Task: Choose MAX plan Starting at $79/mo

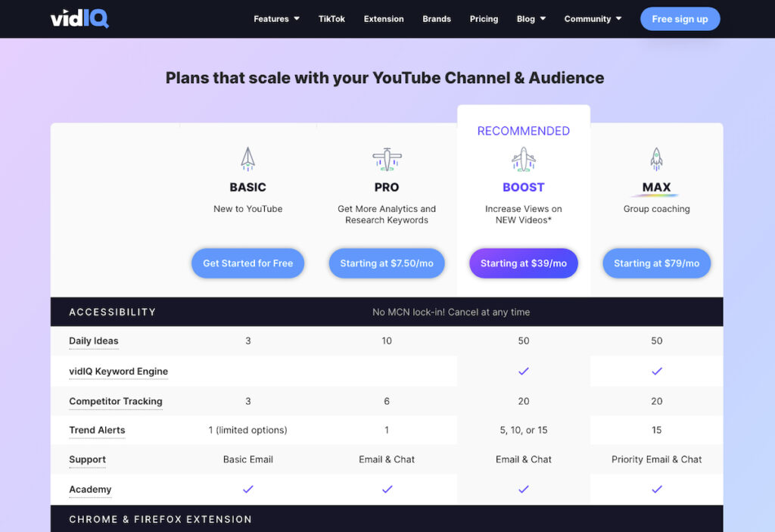Action: point(656,263)
